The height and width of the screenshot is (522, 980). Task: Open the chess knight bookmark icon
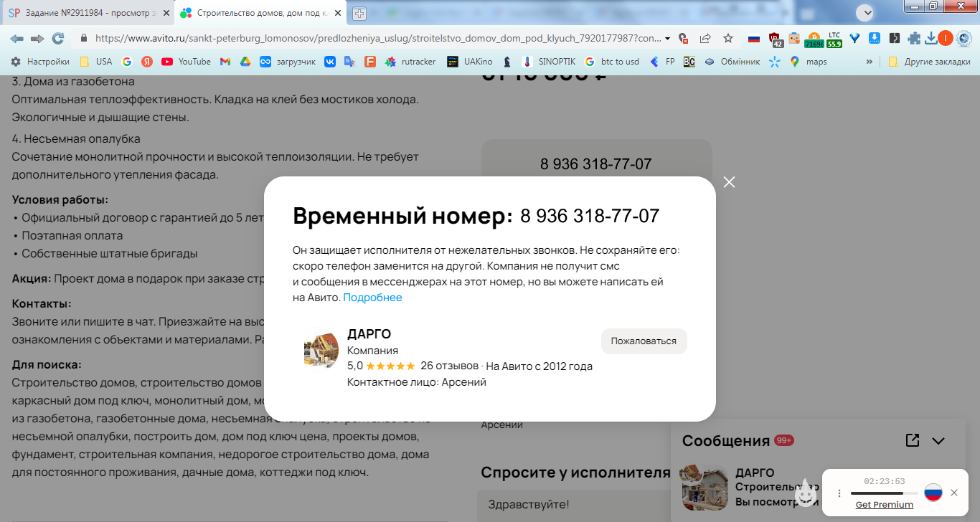(507, 62)
